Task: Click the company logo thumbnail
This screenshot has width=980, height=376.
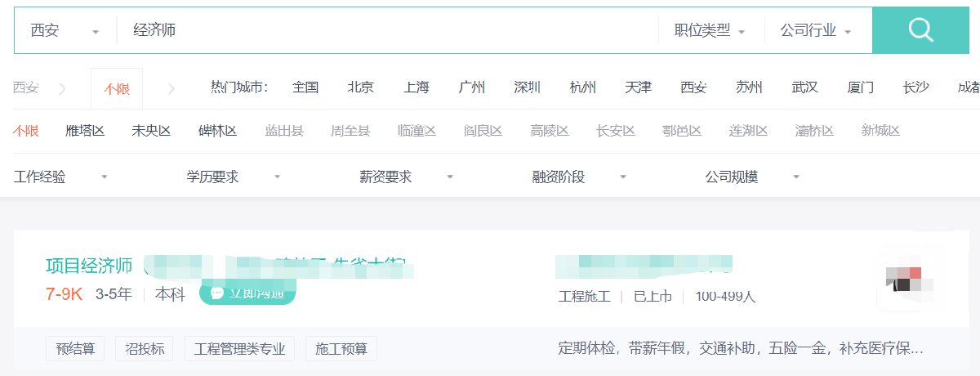Action: pyautogui.click(x=907, y=279)
